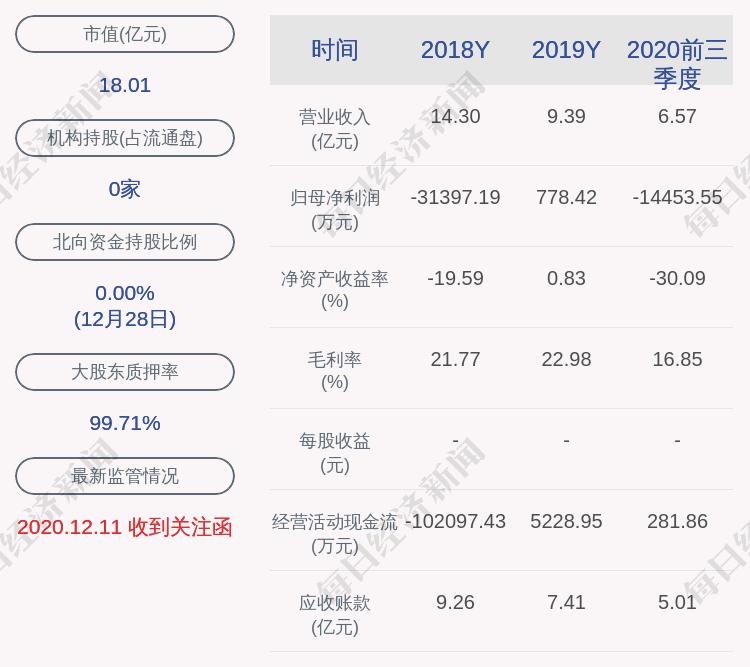Select net profit value -14453.55
Screen dimensions: 750x667
677,197
